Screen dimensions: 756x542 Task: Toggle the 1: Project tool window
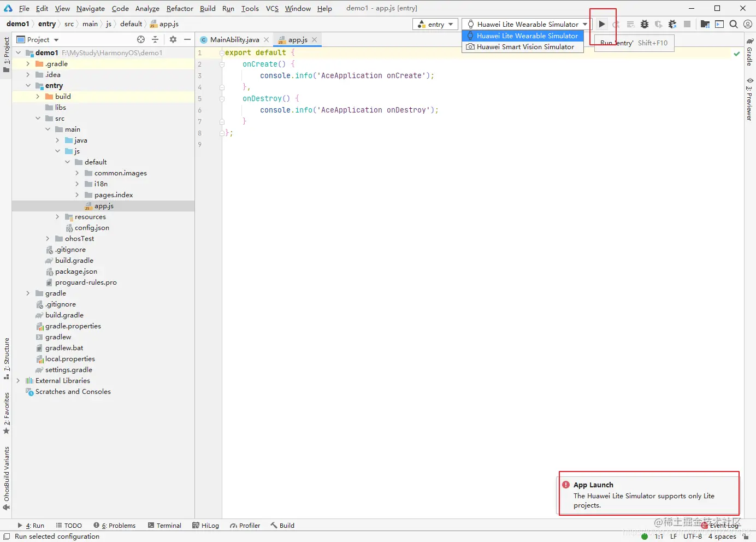click(x=6, y=55)
